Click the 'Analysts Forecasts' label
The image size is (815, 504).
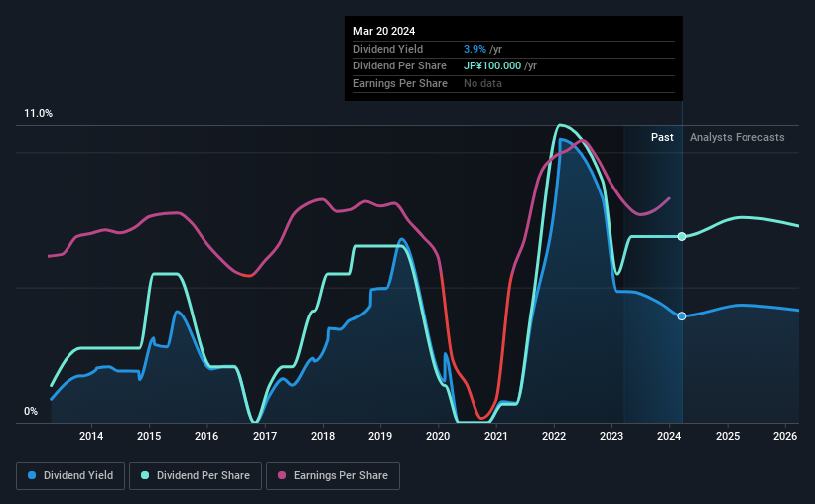[x=737, y=137]
